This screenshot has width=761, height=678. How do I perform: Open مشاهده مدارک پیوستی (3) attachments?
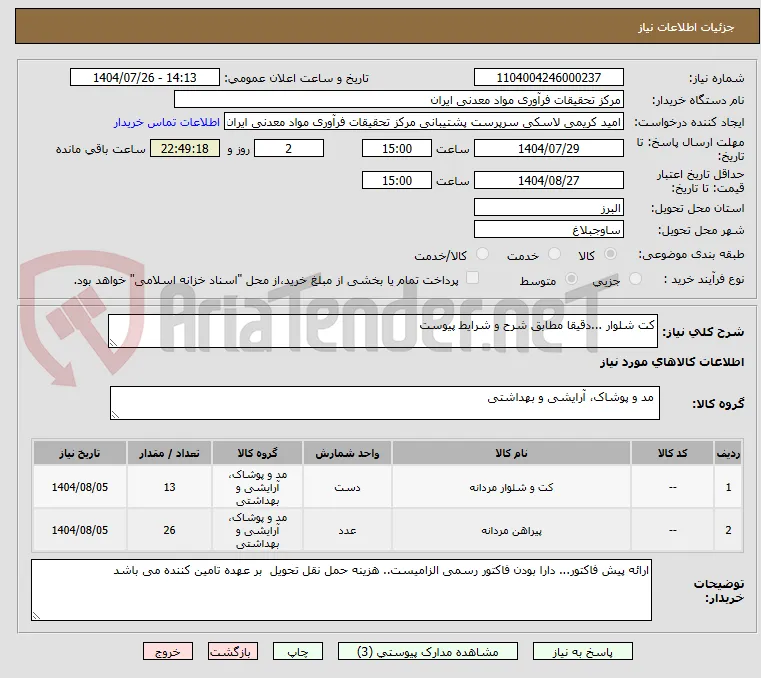pyautogui.click(x=428, y=651)
